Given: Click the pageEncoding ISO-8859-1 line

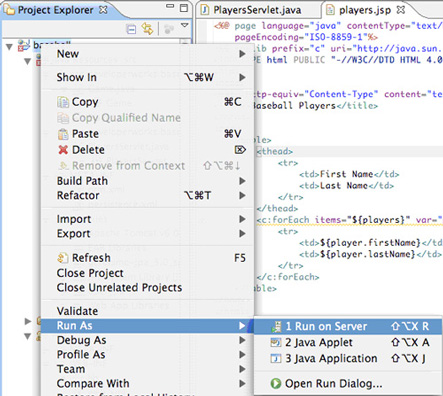Looking at the screenshot, I should [306, 37].
